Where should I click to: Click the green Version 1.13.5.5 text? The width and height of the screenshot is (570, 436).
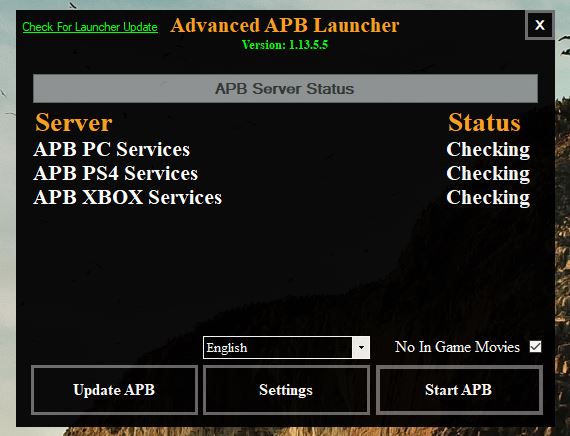(x=285, y=45)
